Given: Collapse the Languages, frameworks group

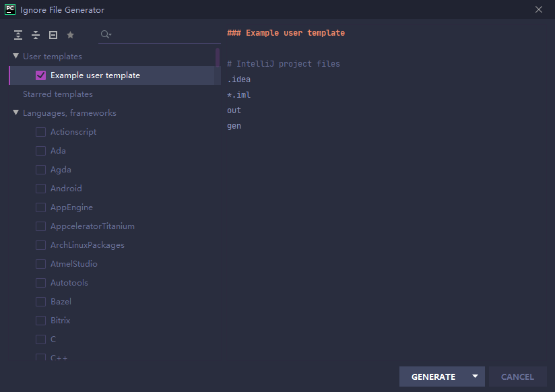Looking at the screenshot, I should point(15,112).
